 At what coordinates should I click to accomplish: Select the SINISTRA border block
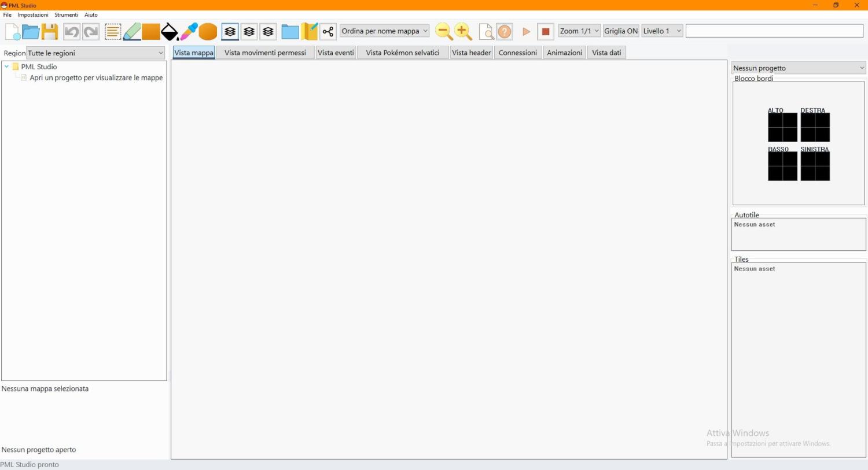point(815,166)
